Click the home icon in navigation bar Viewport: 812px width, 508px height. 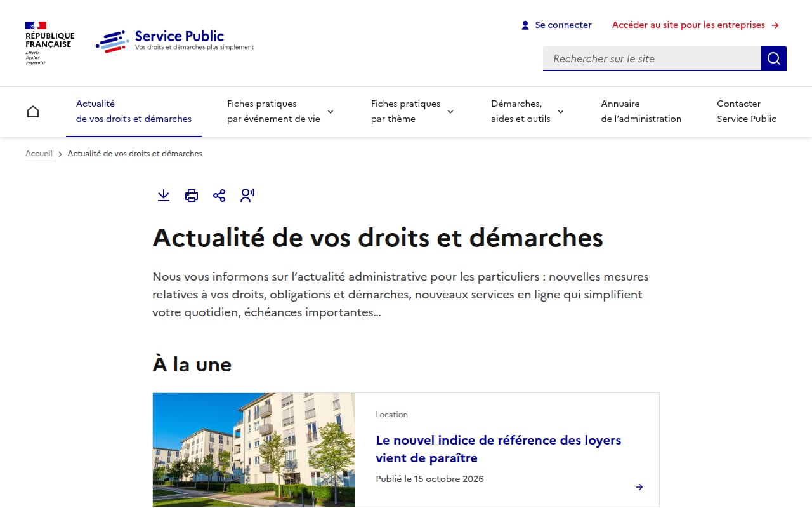[33, 112]
